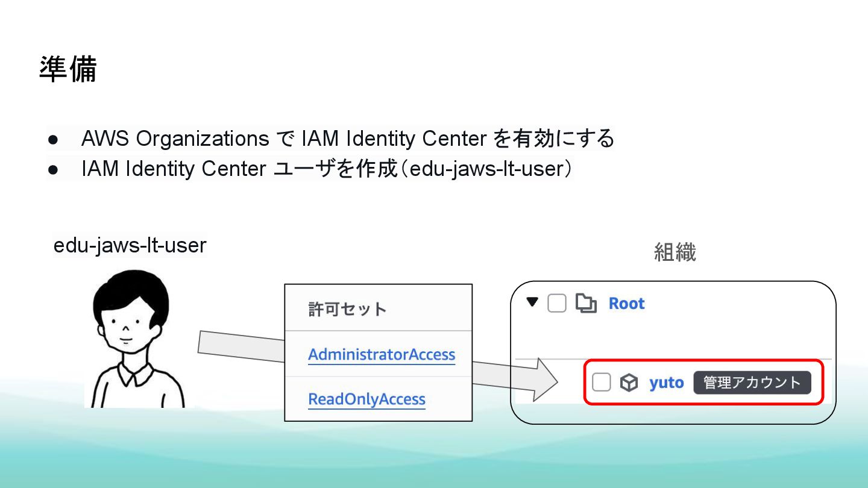Image resolution: width=868 pixels, height=488 pixels.
Task: Open the ReadOnlyAccess permission set
Action: click(366, 399)
